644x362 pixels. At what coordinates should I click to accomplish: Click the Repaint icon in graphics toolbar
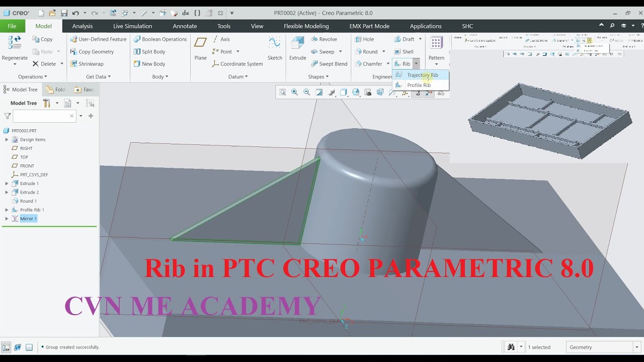[x=319, y=93]
